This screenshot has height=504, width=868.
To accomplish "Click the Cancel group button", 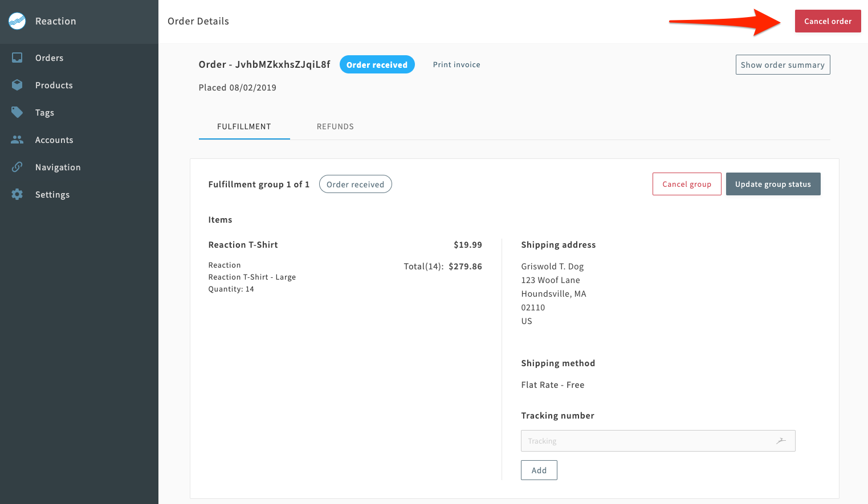I will 687,184.
